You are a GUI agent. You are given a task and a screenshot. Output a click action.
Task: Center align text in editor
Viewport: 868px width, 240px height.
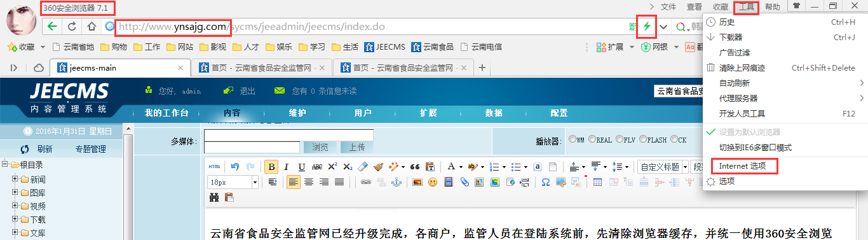309,182
